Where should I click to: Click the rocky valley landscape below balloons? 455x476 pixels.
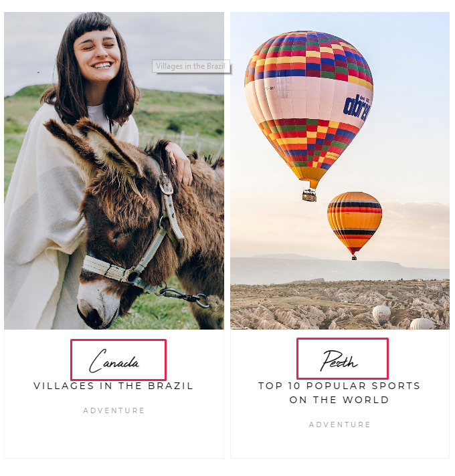coord(340,305)
